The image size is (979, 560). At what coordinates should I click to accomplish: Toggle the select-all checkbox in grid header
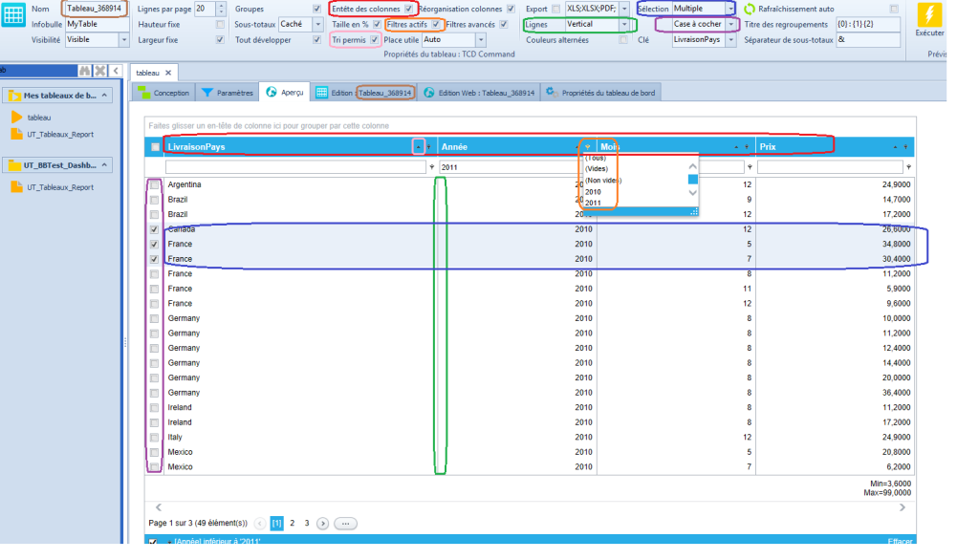click(x=155, y=147)
